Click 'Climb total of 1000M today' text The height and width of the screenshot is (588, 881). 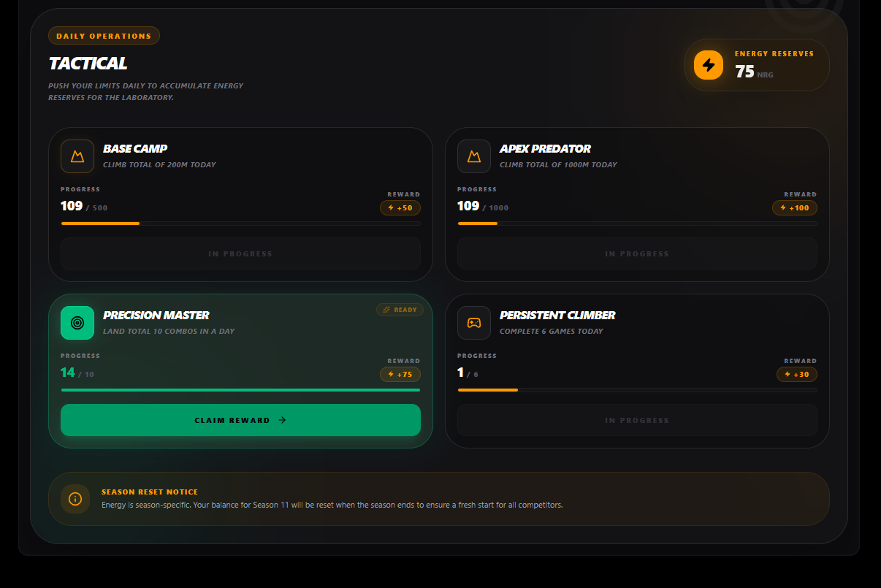tap(558, 165)
